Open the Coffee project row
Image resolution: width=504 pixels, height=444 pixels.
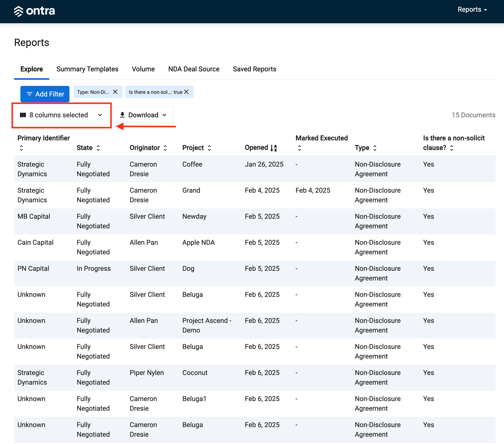(x=255, y=169)
